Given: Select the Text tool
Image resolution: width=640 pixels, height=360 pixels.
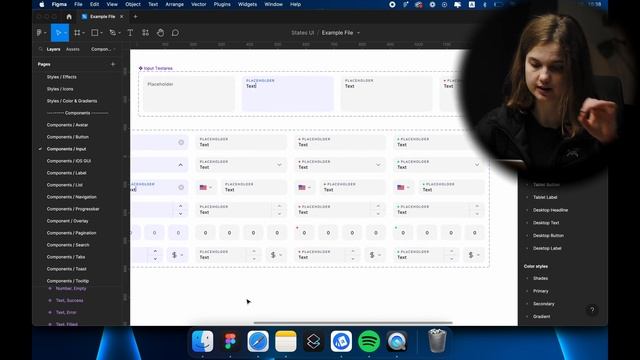Looking at the screenshot, I should pyautogui.click(x=130, y=33).
